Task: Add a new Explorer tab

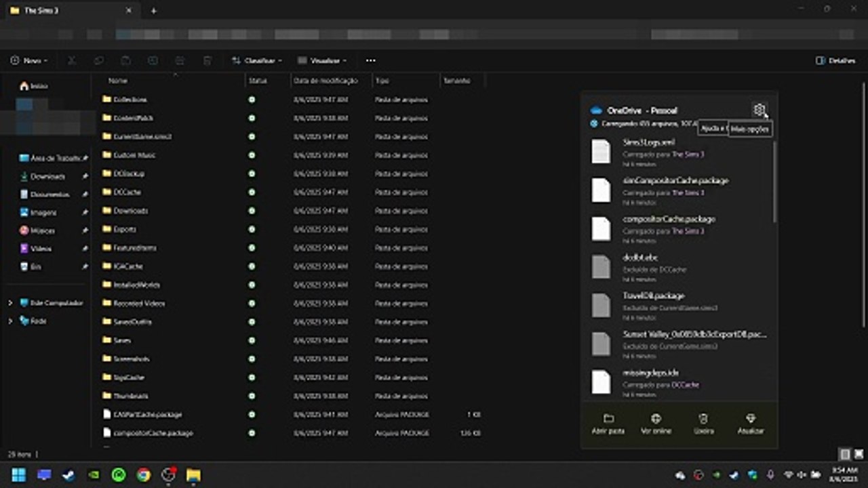Action: [153, 11]
